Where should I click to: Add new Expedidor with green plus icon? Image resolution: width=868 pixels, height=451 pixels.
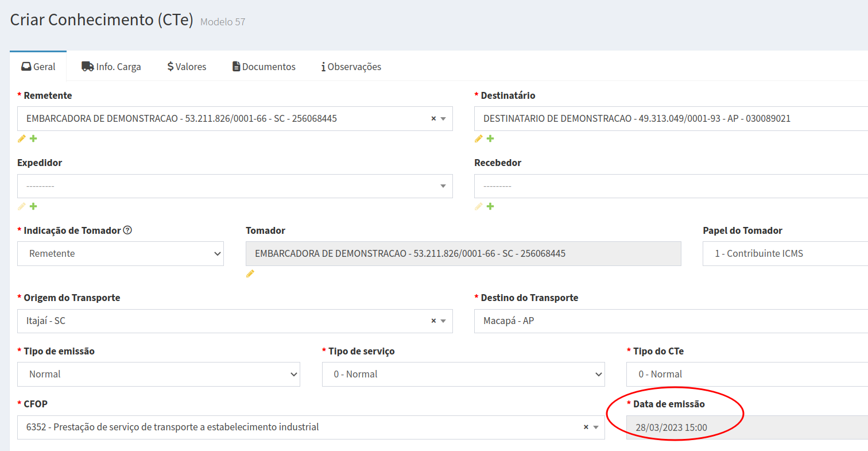pyautogui.click(x=33, y=206)
